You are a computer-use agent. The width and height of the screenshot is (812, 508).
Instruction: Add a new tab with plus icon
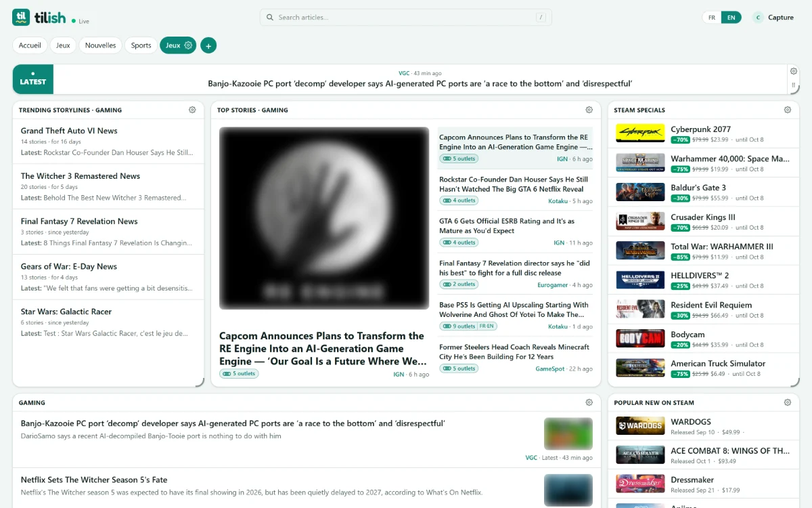point(208,45)
